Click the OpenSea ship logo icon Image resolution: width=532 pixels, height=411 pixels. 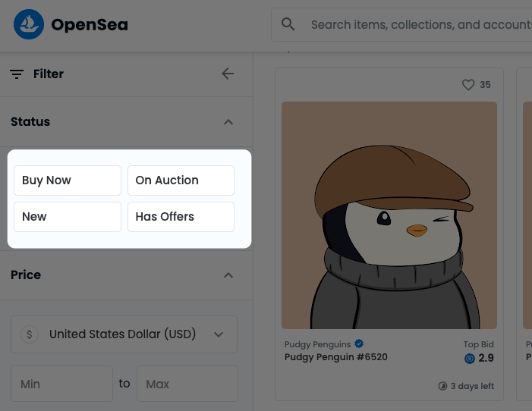click(29, 24)
